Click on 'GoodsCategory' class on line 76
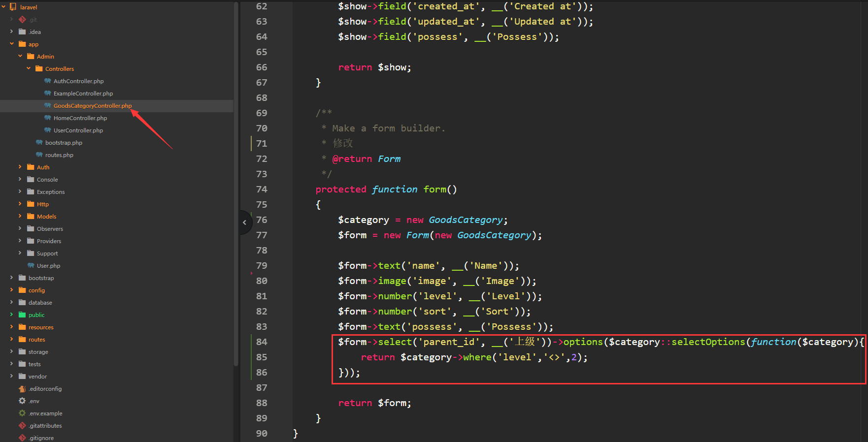Viewport: 868px width, 442px height. [x=466, y=220]
